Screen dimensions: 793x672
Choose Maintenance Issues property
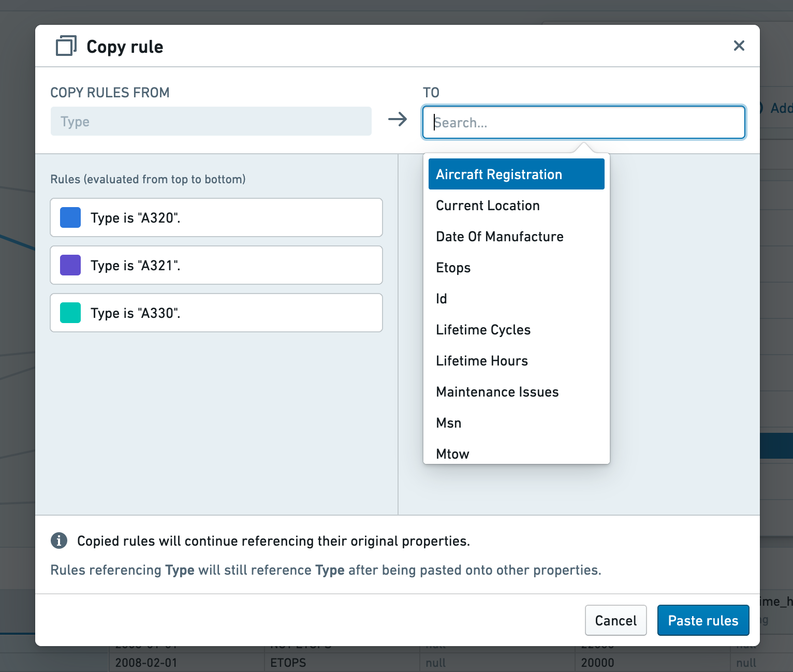click(517, 391)
